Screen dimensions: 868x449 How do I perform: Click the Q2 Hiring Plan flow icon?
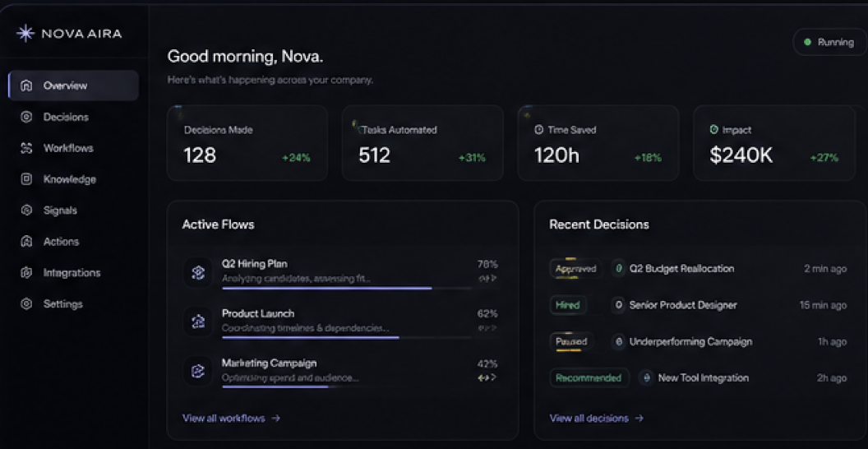[x=197, y=272]
